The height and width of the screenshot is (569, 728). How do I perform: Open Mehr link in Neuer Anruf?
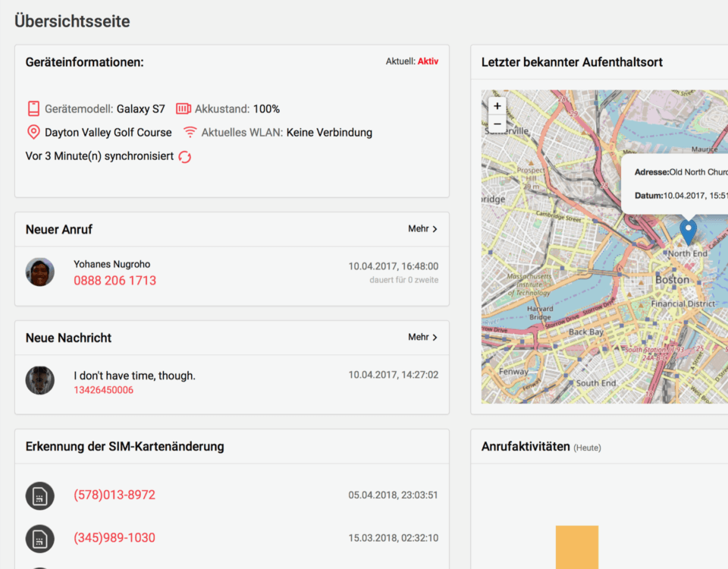click(423, 229)
